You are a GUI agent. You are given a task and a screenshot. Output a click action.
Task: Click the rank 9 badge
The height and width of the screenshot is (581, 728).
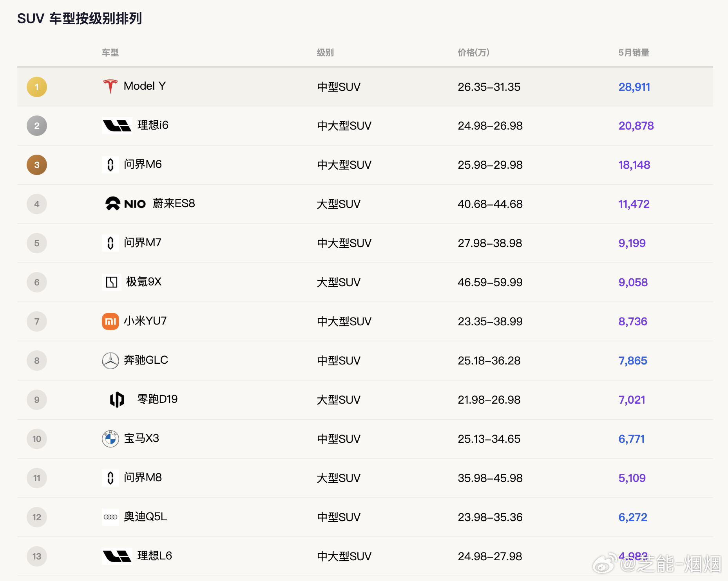[37, 400]
